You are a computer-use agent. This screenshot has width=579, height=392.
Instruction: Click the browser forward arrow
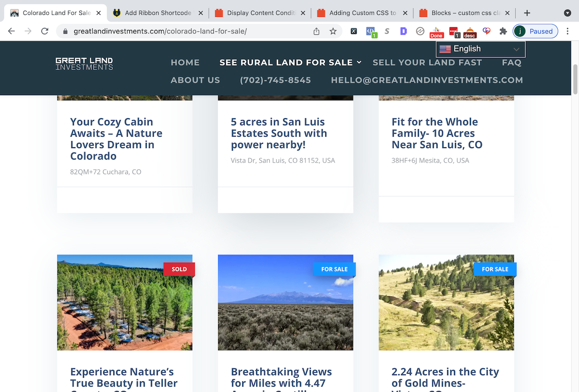point(28,31)
